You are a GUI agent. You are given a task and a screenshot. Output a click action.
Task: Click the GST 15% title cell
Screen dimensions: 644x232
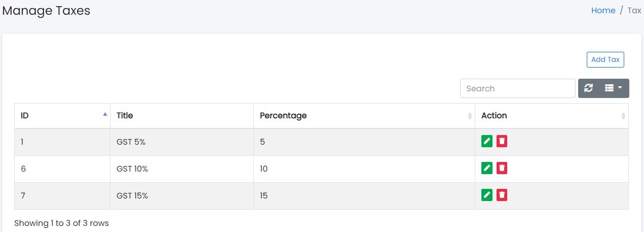(132, 196)
